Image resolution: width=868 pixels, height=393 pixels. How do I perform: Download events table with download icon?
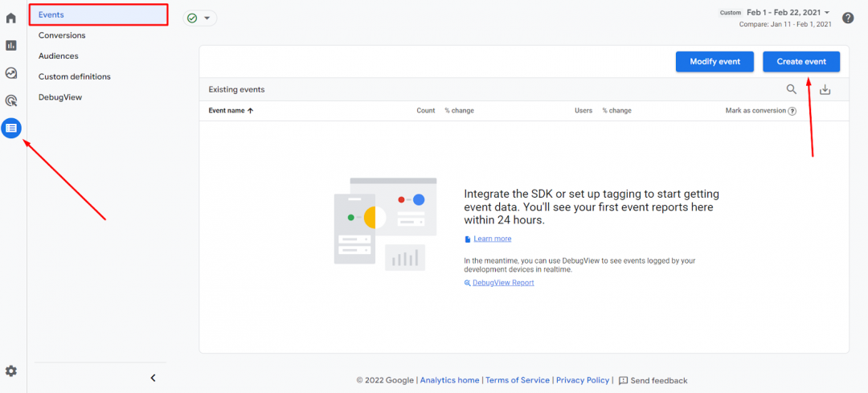coord(825,89)
